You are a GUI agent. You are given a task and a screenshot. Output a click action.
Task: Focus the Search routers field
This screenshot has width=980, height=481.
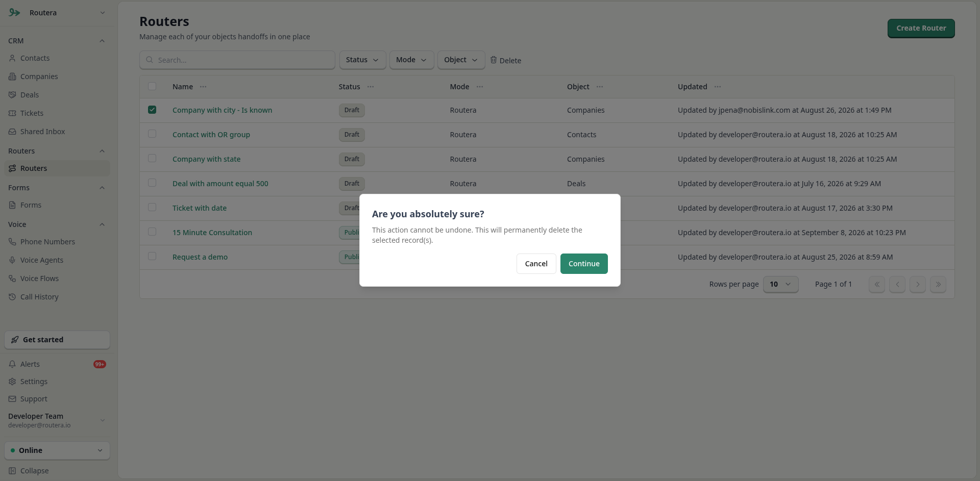coord(237,60)
